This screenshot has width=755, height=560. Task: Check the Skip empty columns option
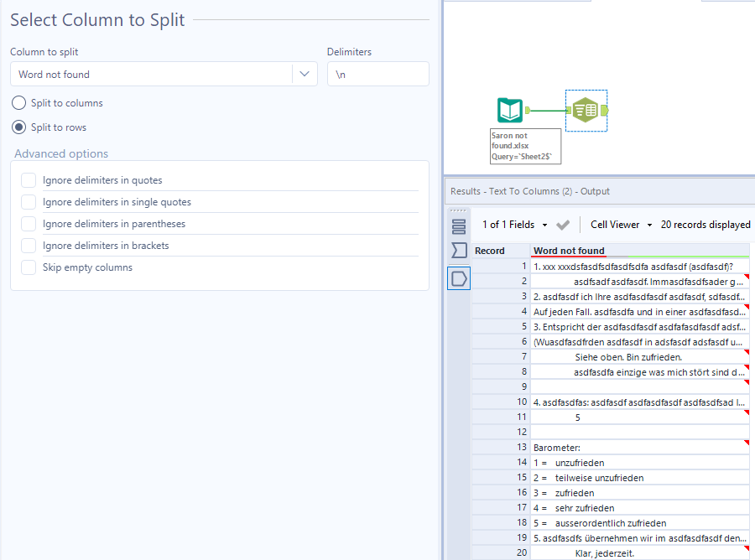[x=29, y=267]
